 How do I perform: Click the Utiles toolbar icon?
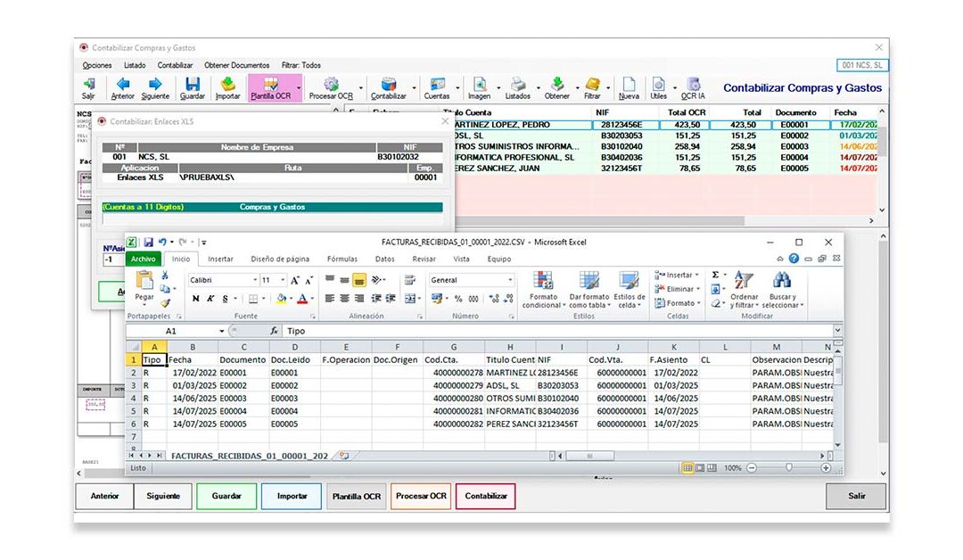(x=658, y=87)
